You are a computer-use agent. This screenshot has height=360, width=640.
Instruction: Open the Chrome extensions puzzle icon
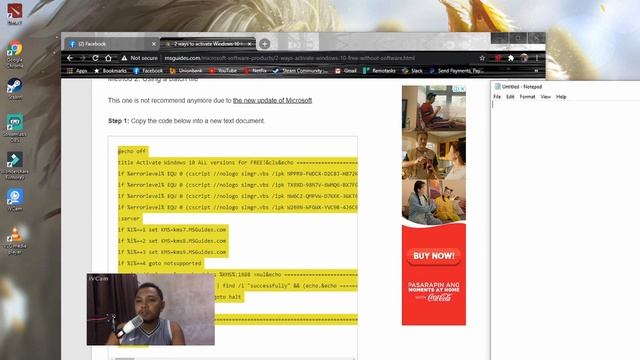click(x=511, y=58)
